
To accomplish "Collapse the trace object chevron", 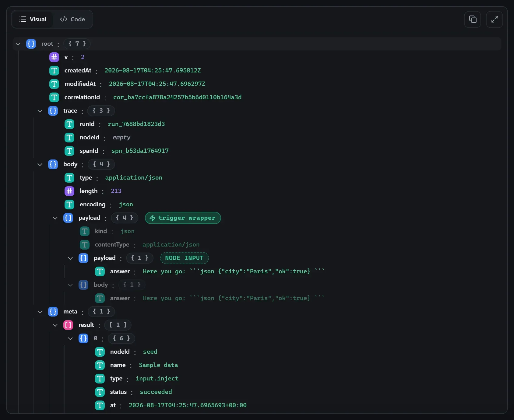I will pyautogui.click(x=40, y=111).
